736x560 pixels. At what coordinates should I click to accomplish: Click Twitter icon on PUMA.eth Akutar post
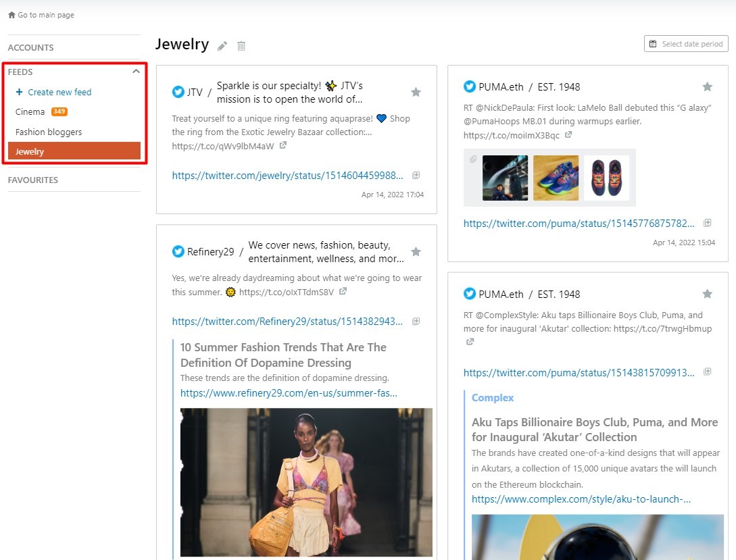point(470,294)
